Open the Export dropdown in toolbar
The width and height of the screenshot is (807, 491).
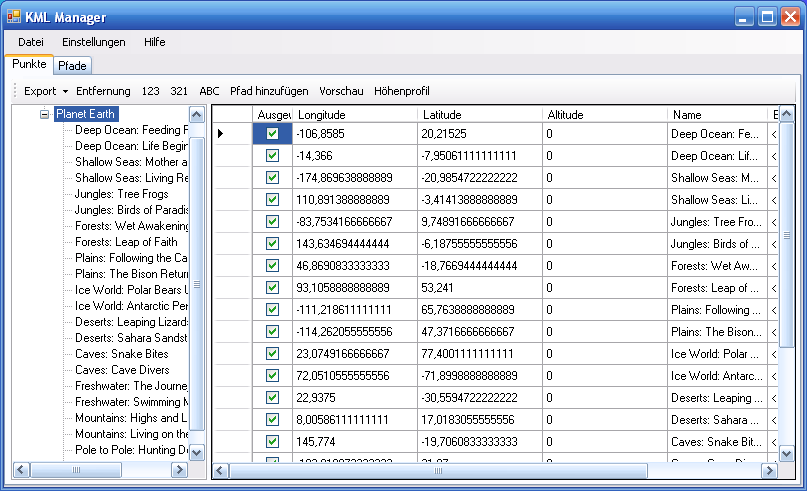pyautogui.click(x=46, y=91)
